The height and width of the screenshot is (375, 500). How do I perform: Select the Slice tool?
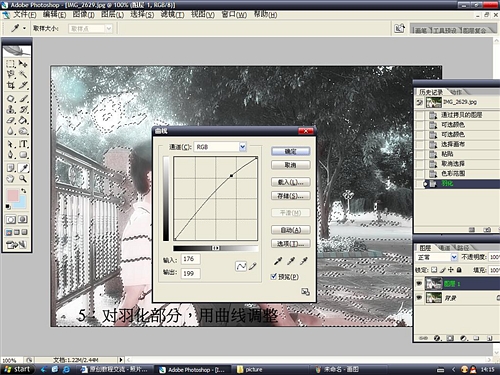23,85
